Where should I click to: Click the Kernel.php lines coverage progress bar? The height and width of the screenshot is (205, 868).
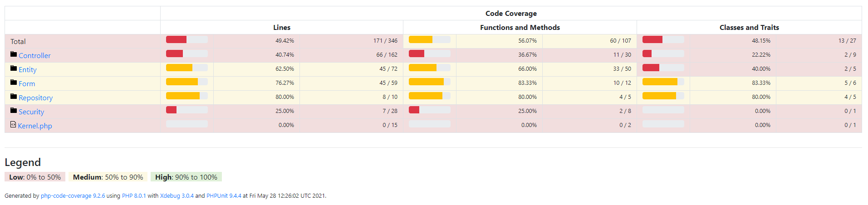click(x=187, y=124)
